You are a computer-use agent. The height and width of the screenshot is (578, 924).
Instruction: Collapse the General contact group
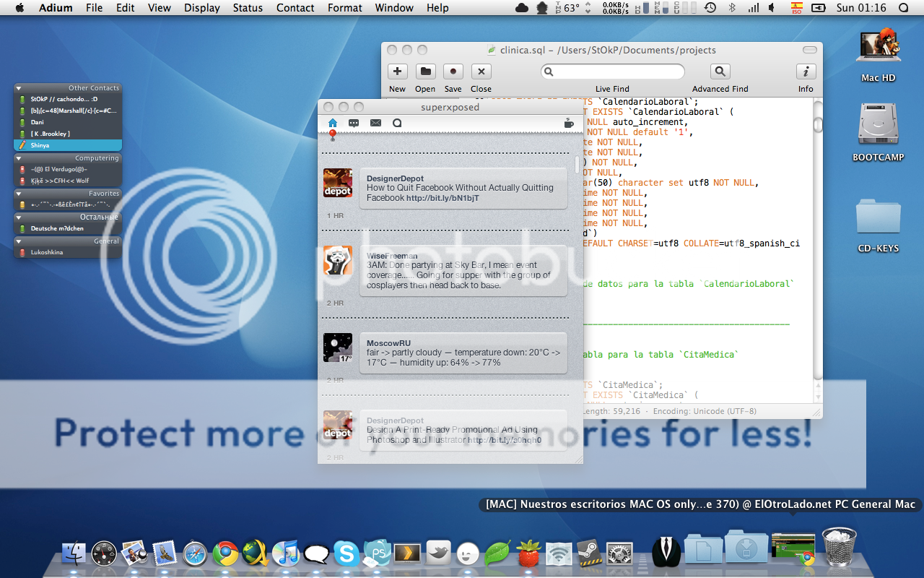[x=19, y=241]
